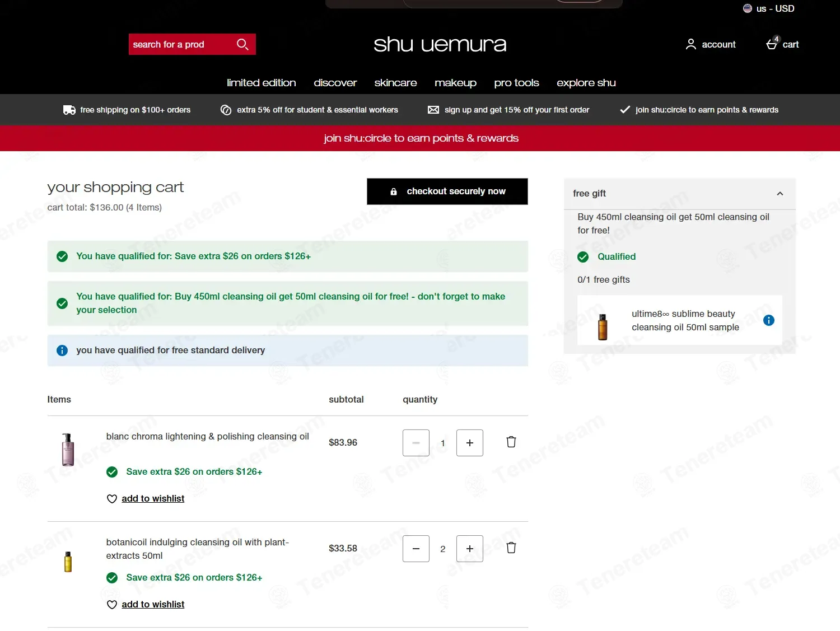
Task: Open the cart basket icon
Action: click(772, 43)
